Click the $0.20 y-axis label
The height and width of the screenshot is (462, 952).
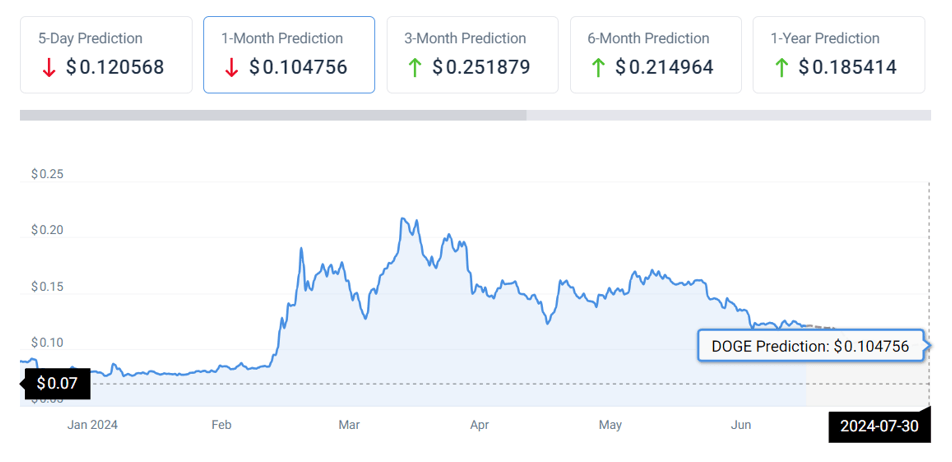pos(47,231)
